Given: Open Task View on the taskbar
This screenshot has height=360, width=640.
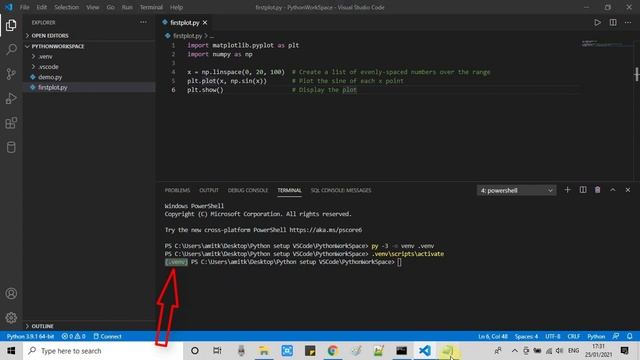Looking at the screenshot, I should click(x=217, y=351).
